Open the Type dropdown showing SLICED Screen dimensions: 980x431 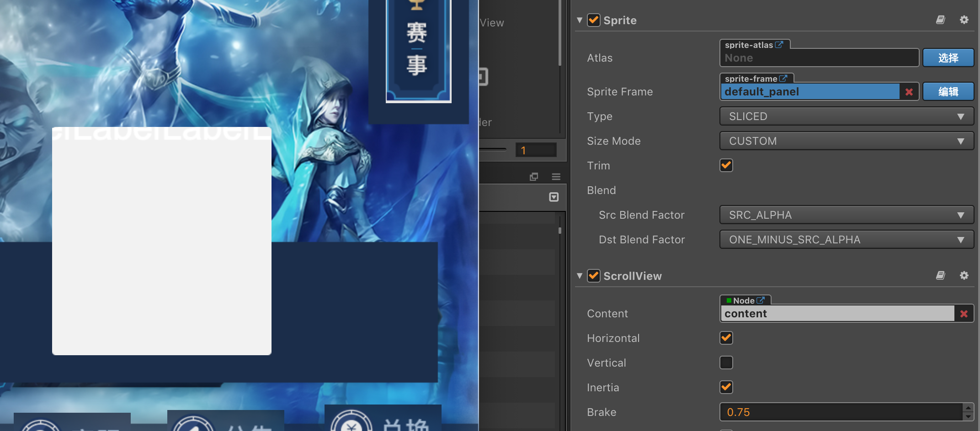click(x=847, y=116)
